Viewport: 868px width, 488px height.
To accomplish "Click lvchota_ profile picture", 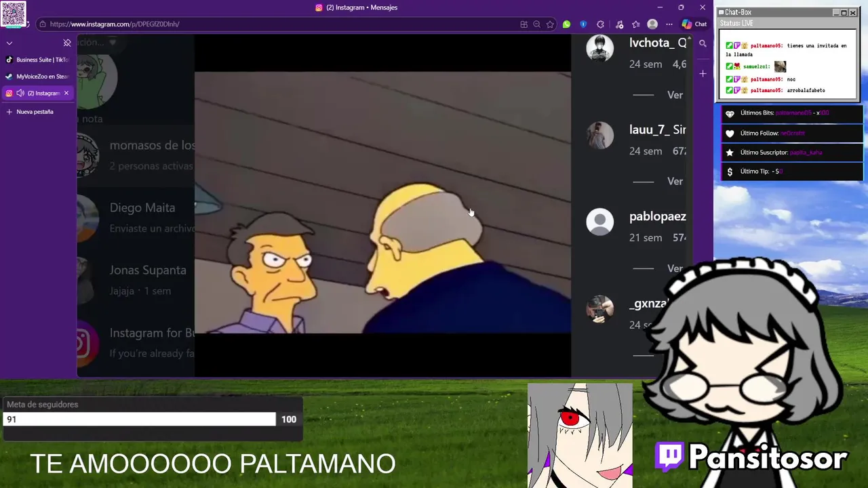I will pos(600,47).
